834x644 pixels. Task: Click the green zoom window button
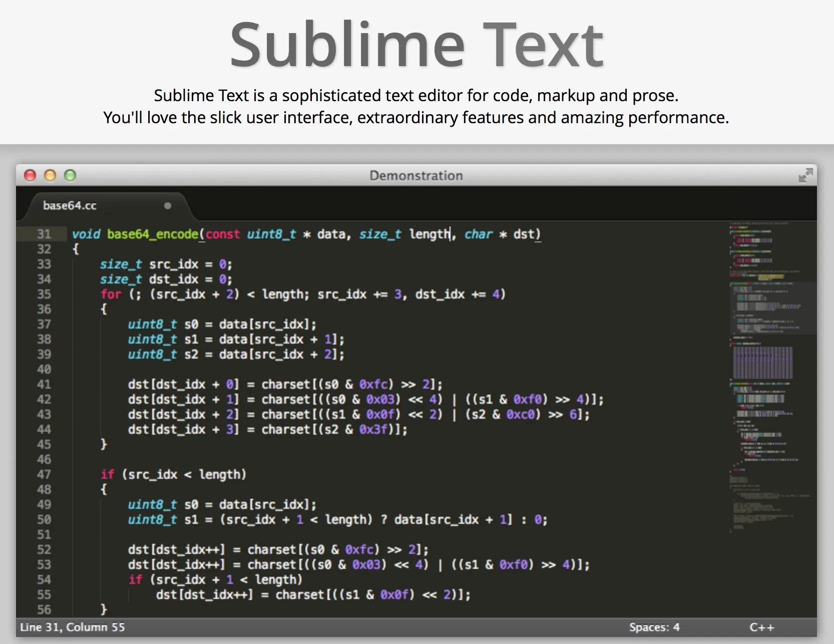click(70, 175)
